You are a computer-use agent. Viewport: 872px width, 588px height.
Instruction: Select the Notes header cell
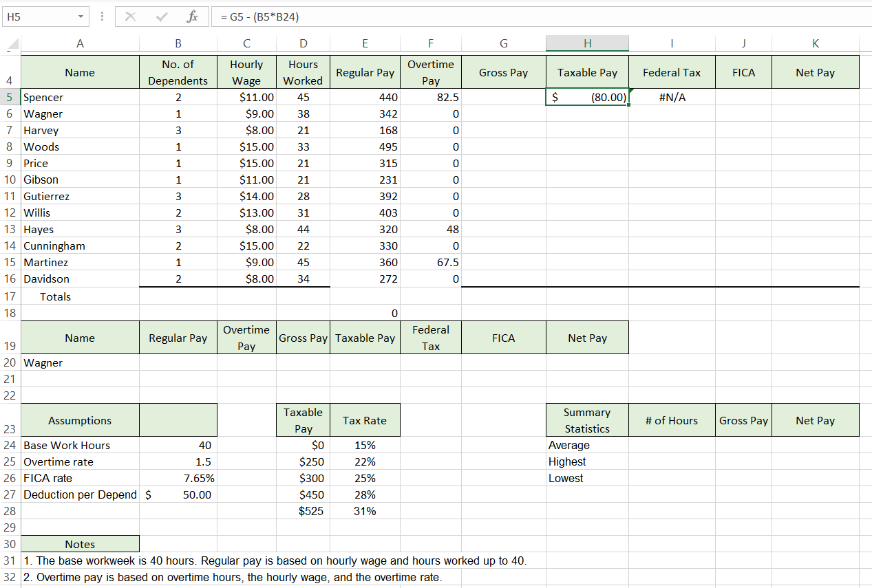[x=80, y=543]
